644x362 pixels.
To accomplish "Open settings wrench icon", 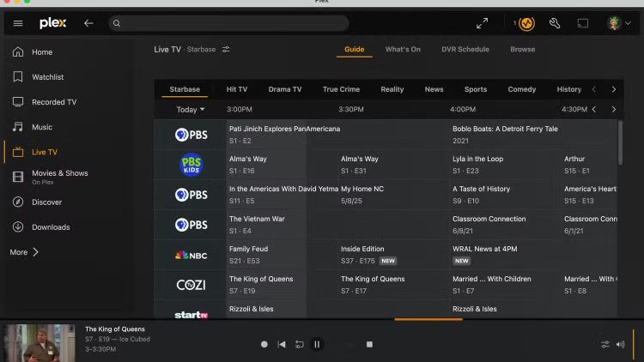I will [555, 23].
